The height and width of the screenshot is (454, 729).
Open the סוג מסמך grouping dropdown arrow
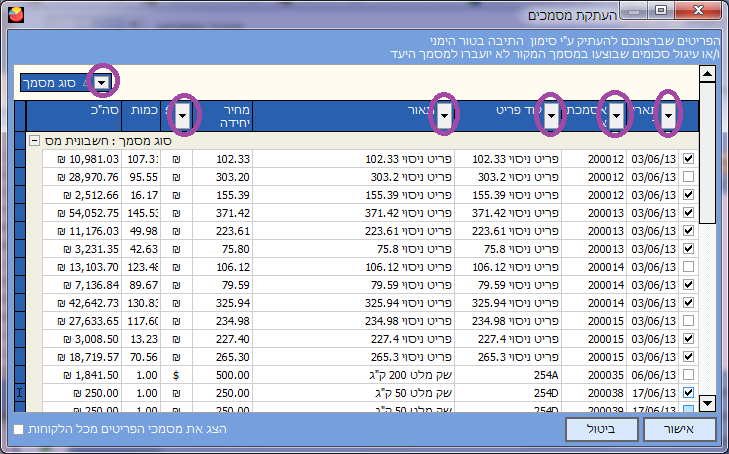pyautogui.click(x=103, y=81)
